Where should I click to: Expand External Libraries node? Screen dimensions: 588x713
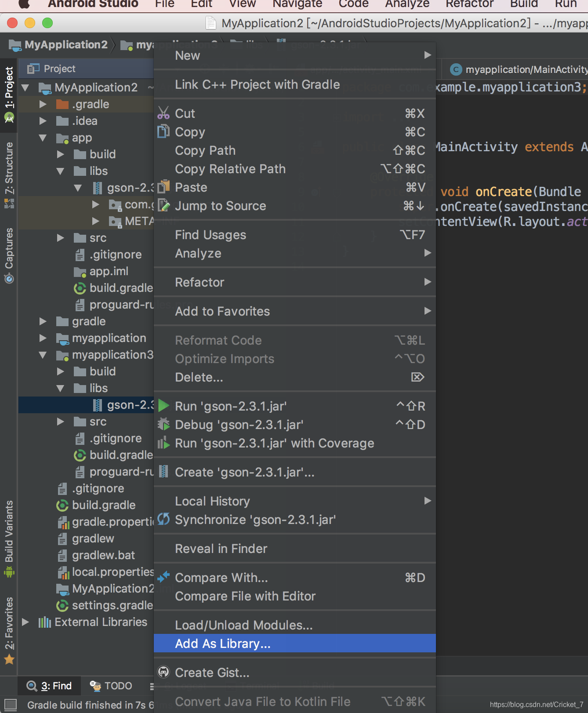25,622
